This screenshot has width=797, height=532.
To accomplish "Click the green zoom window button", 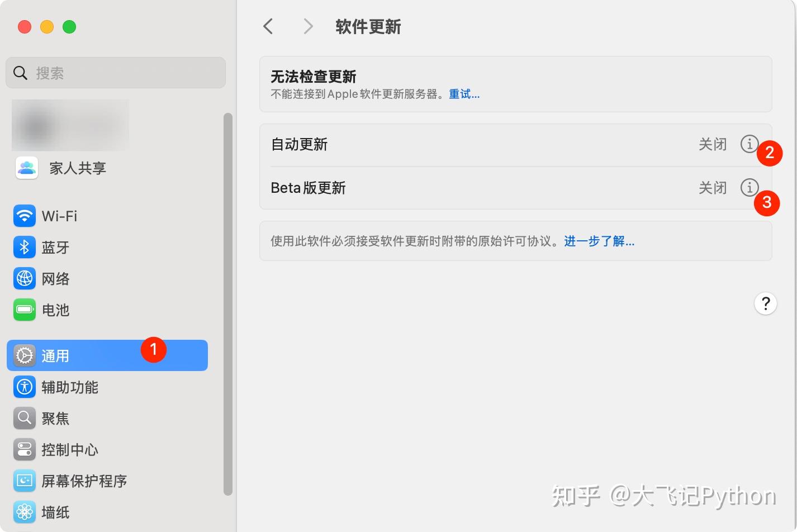I will click(x=69, y=27).
